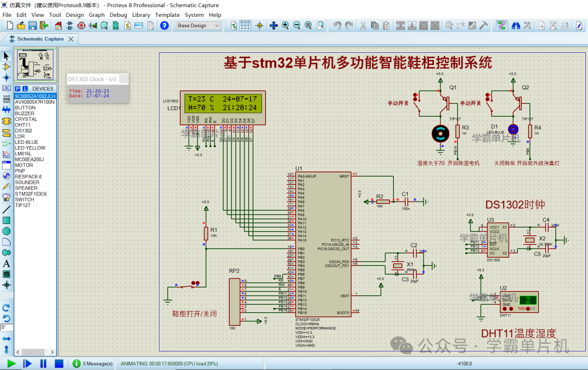Open the Home page icon
The width and height of the screenshot is (588, 370).
58,26
